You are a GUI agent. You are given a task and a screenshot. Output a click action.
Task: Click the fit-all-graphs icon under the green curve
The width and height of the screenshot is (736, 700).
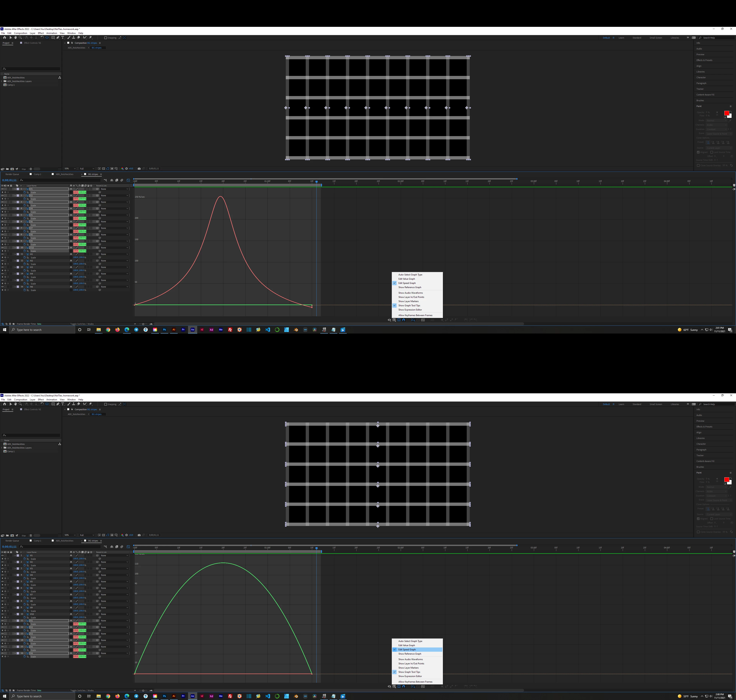point(423,686)
